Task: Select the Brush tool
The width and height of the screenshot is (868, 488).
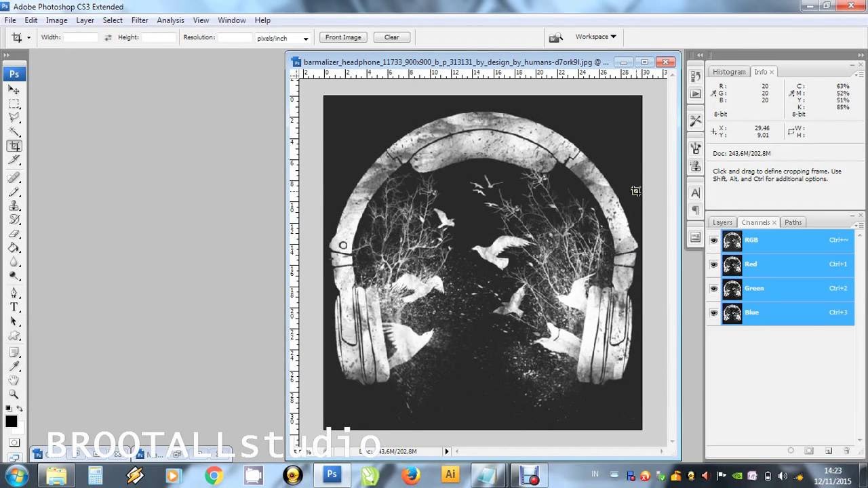Action: [14, 192]
